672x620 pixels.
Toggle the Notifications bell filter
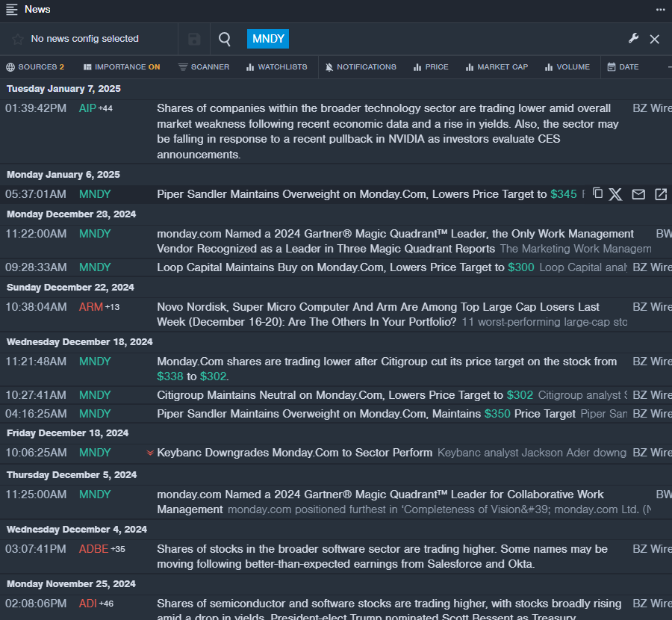[361, 67]
